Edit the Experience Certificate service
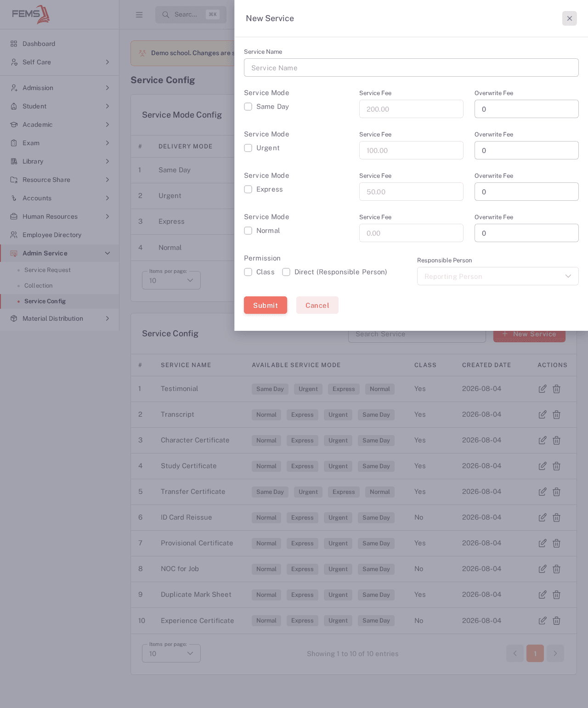Screen dimensions: 588x708 tap(543, 621)
